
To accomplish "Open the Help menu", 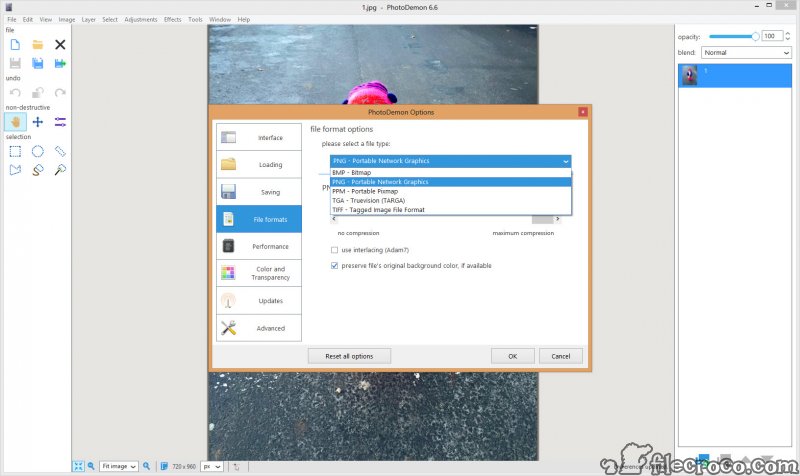I will click(244, 19).
